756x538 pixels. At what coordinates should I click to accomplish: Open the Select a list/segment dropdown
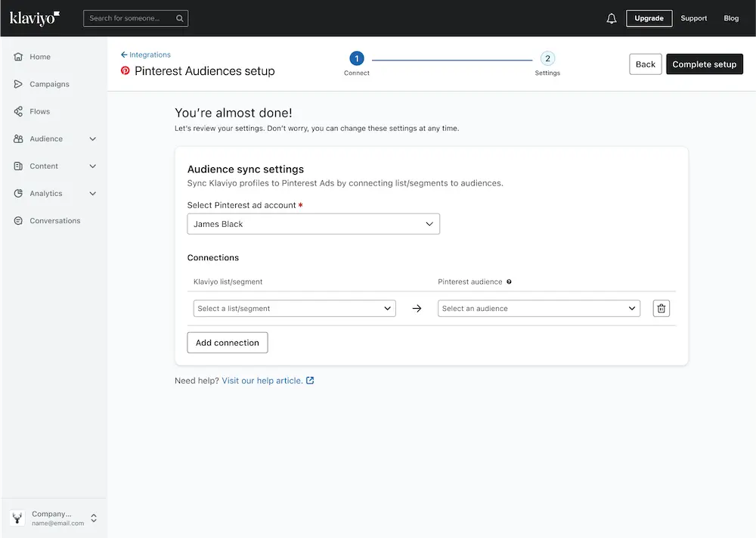294,308
